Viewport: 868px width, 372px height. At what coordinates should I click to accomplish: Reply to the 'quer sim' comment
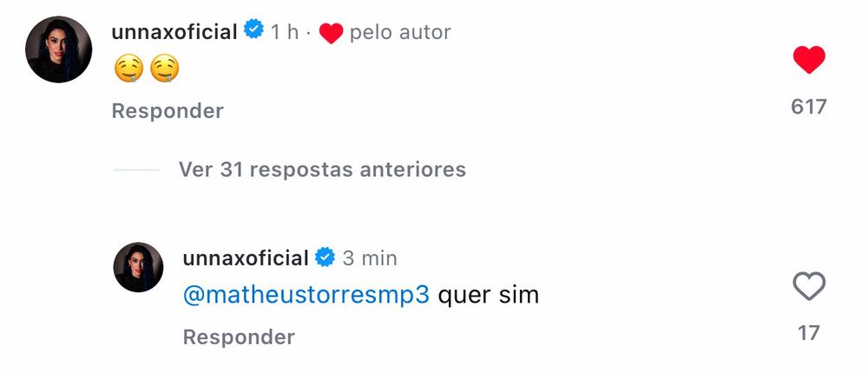(x=240, y=337)
